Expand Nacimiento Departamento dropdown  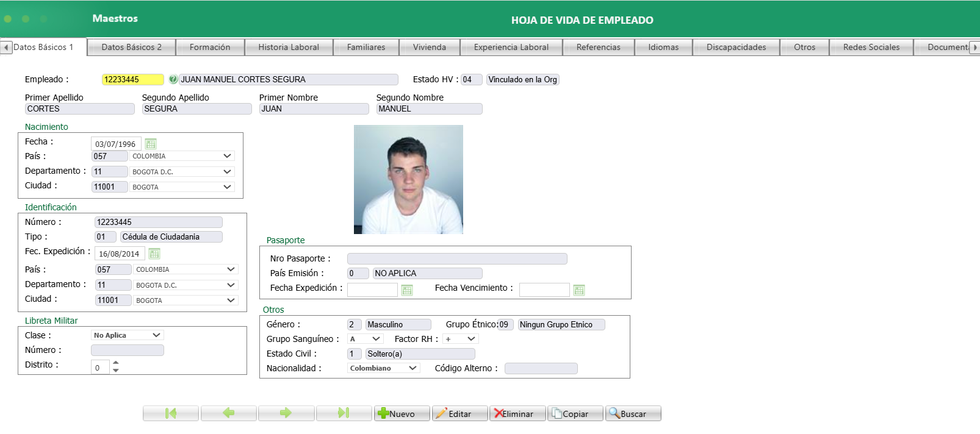[x=227, y=172]
